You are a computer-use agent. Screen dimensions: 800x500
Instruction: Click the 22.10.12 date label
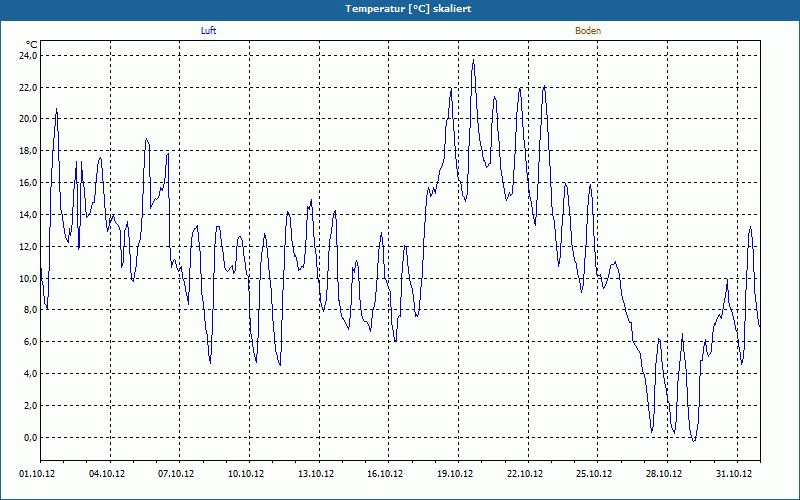[525, 474]
